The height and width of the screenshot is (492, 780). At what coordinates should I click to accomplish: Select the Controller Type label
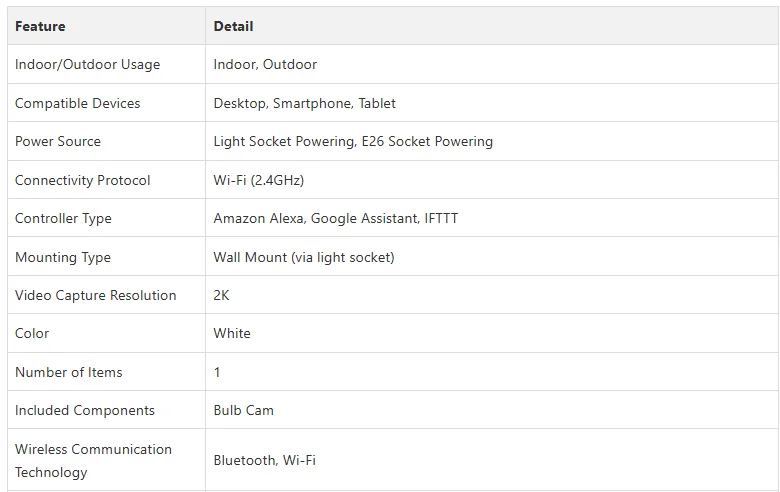(63, 218)
